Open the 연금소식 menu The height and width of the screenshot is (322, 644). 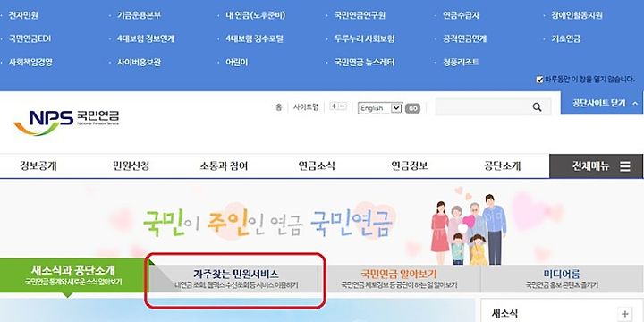point(317,166)
